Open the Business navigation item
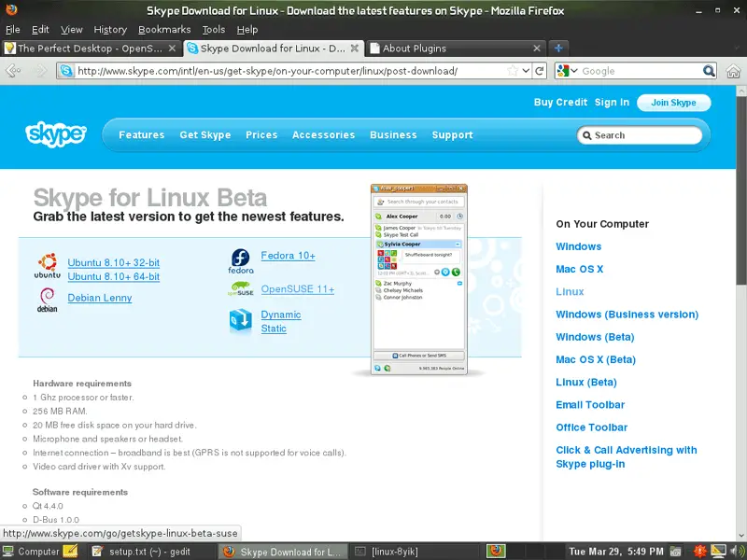The height and width of the screenshot is (560, 747). pos(393,134)
